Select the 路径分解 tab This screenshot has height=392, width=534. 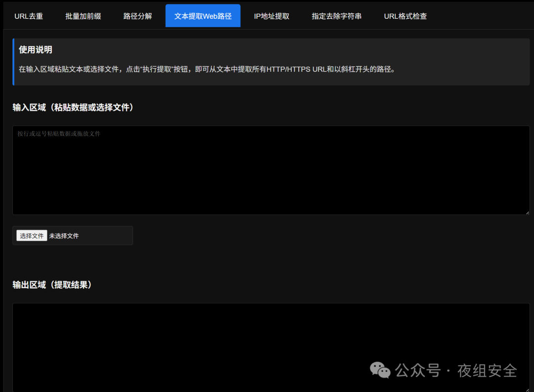137,15
